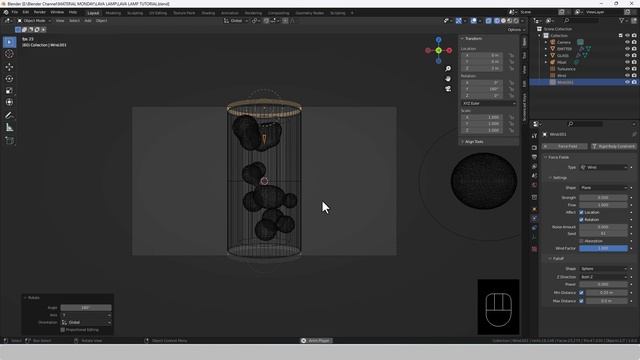This screenshot has width=640, height=360.
Task: Select the Select Box tool
Action: click(x=9, y=42)
